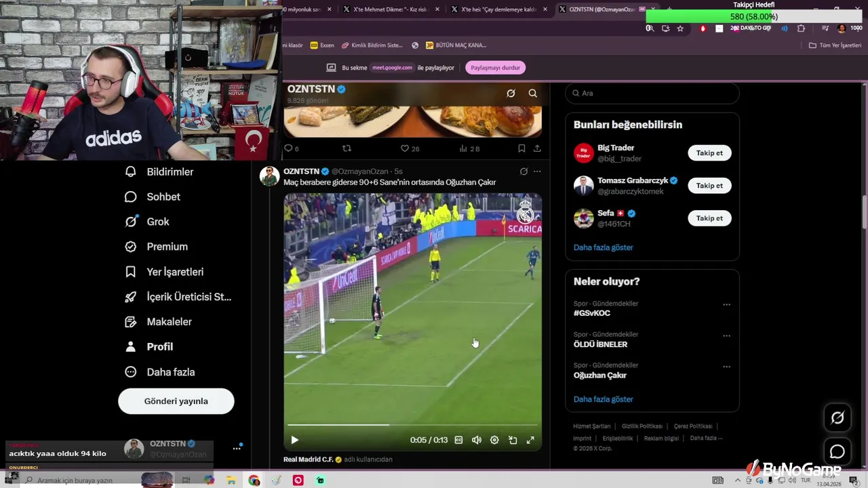Open #GSvKOC trending topic
Screen dimensions: 868x488
tap(592, 313)
